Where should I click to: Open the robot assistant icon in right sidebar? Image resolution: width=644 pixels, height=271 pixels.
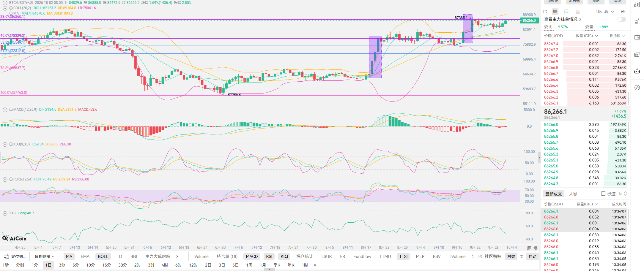637,71
